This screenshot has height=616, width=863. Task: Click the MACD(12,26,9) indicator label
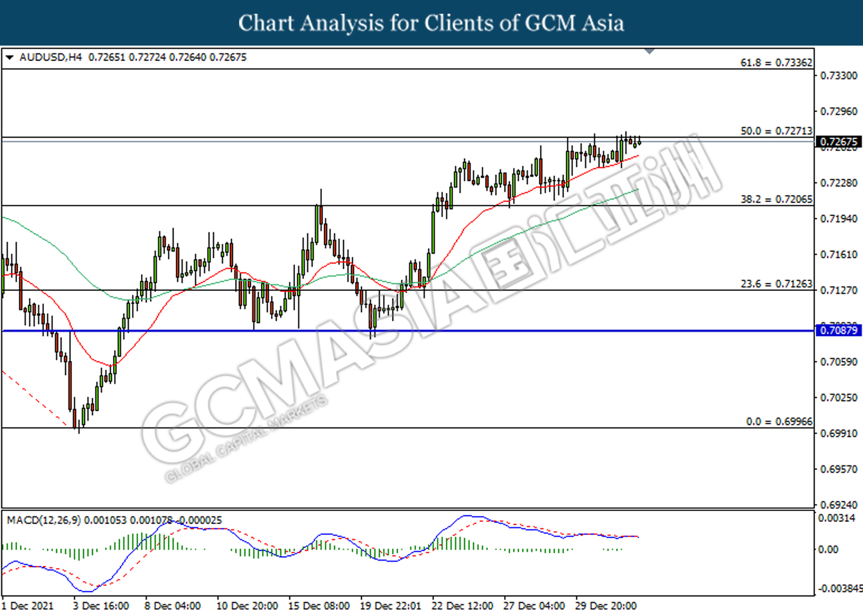point(44,520)
